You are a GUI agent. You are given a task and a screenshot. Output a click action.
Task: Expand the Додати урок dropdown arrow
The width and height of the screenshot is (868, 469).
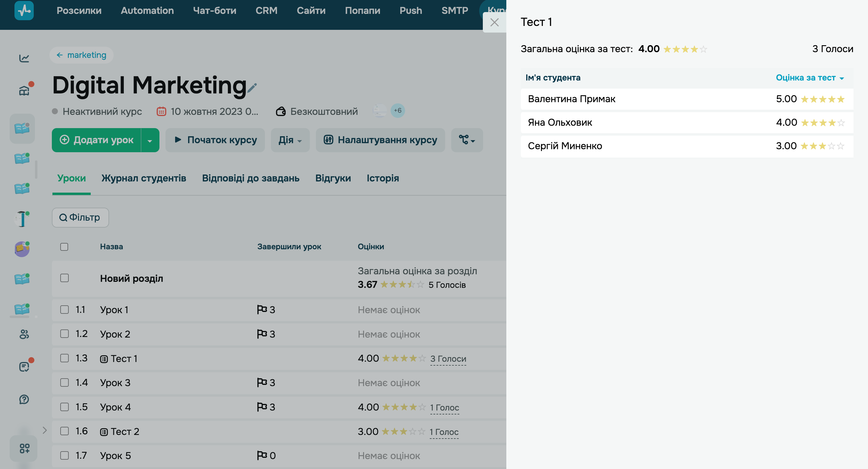[150, 140]
